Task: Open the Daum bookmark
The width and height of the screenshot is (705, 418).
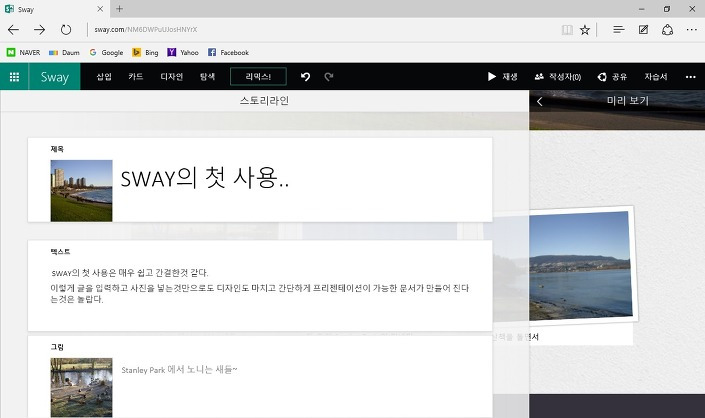Action: click(x=64, y=53)
